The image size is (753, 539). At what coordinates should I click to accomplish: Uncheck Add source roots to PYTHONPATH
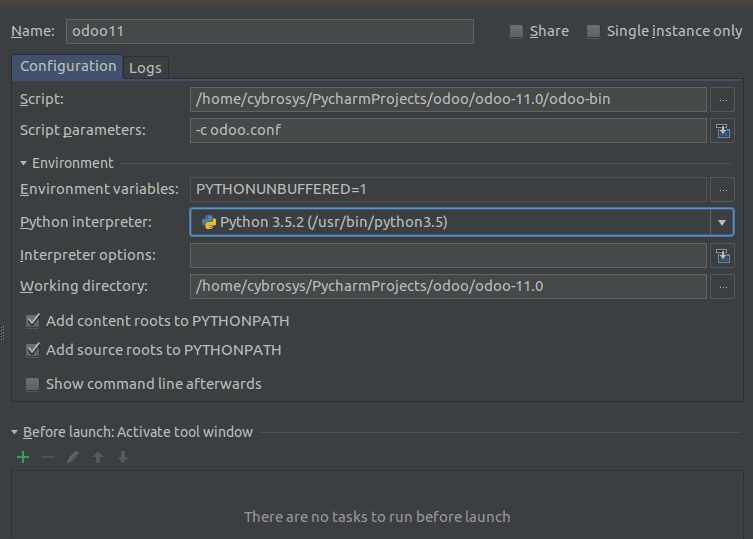(33, 350)
